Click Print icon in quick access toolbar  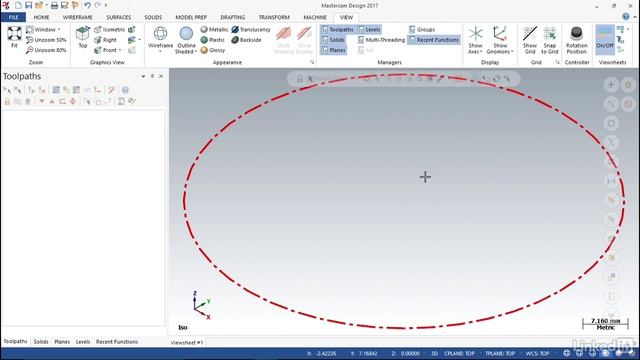(x=54, y=5)
